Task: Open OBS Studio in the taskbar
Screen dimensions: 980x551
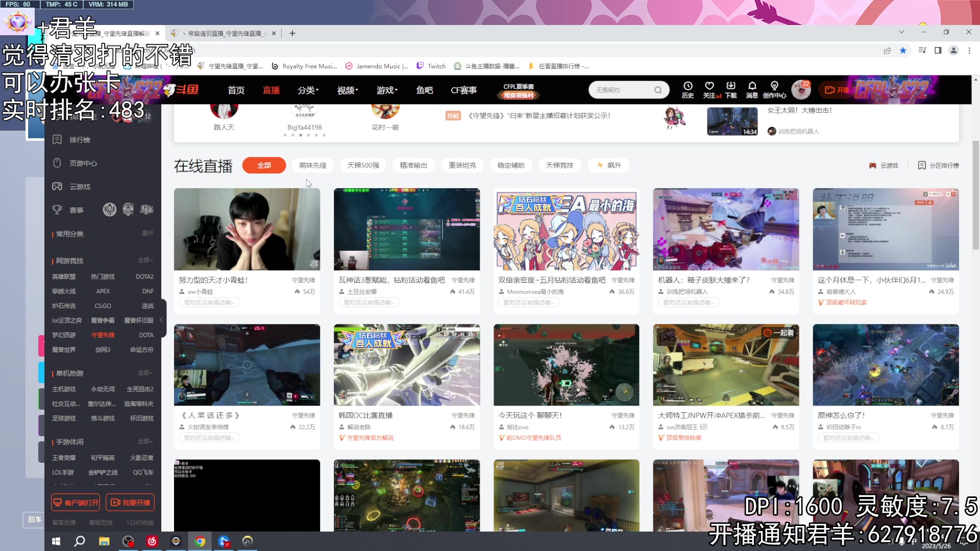Action: pos(128,541)
